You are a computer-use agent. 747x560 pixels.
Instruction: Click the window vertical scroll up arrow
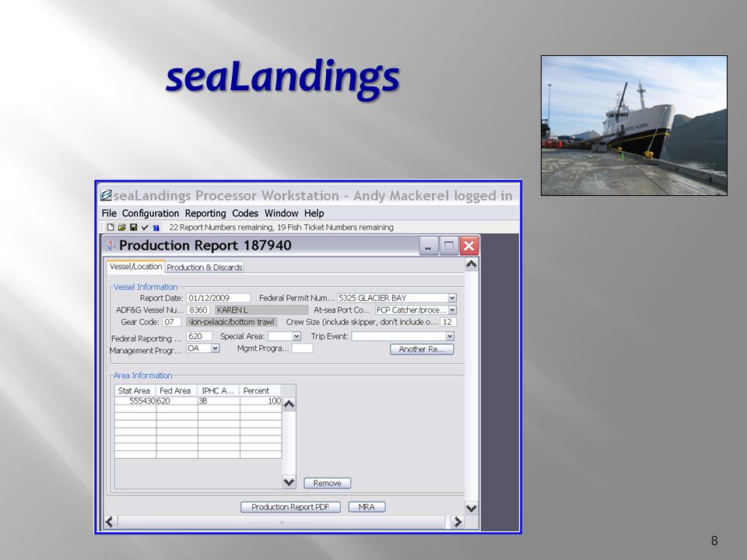click(x=472, y=264)
